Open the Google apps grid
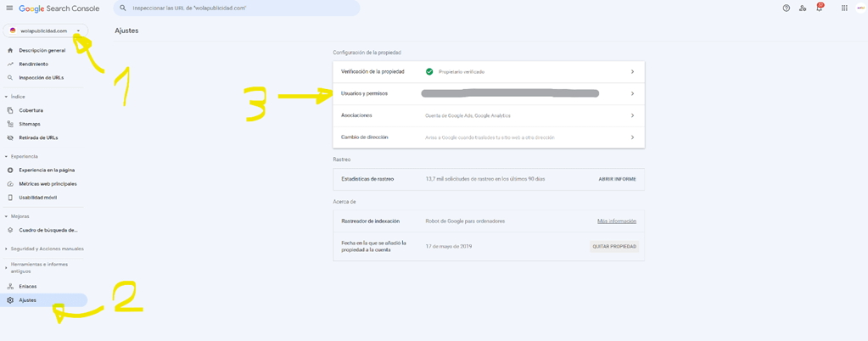 point(844,8)
